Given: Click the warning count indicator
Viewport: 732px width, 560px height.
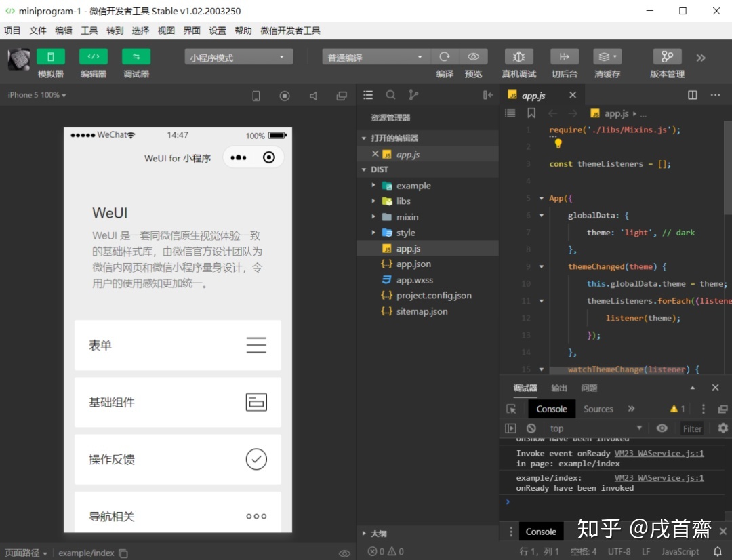Looking at the screenshot, I should click(677, 409).
